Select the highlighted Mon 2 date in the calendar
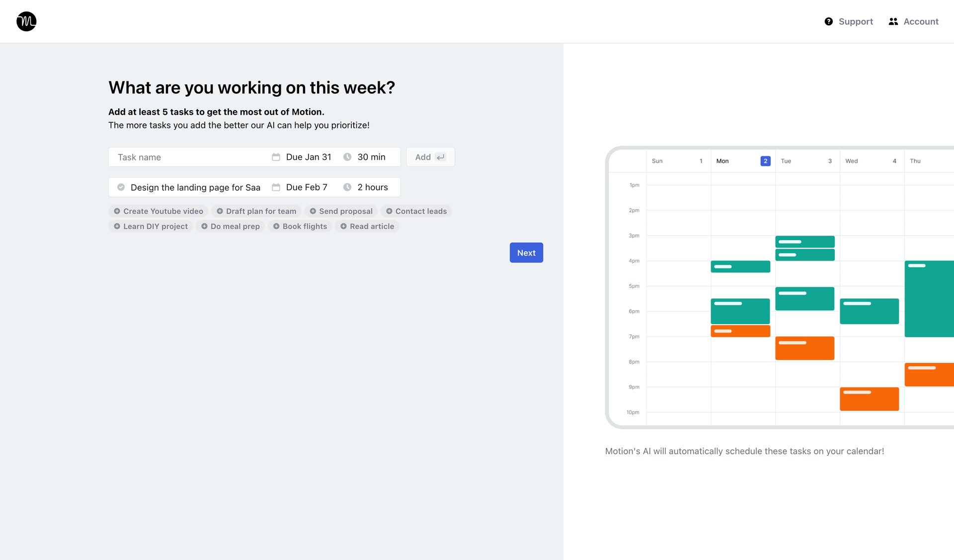Viewport: 954px width, 560px height. [765, 161]
